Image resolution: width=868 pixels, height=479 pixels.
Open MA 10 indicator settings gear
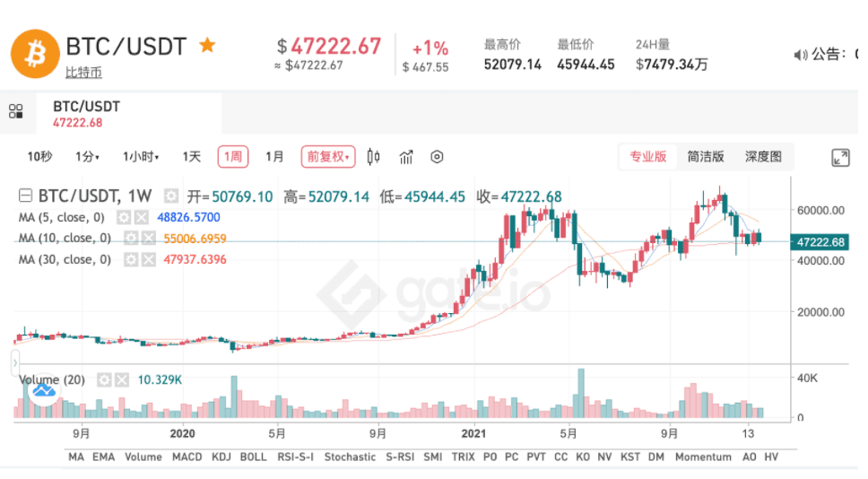pyautogui.click(x=131, y=239)
